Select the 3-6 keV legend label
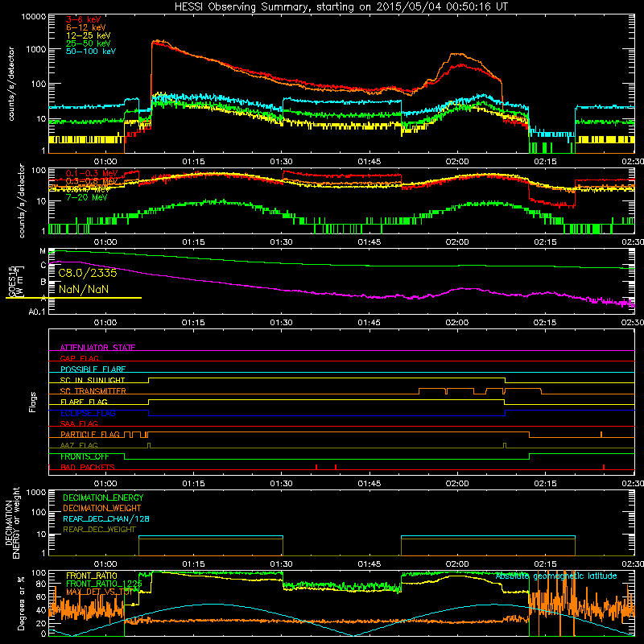Image resolution: width=644 pixels, height=644 pixels. click(x=83, y=19)
